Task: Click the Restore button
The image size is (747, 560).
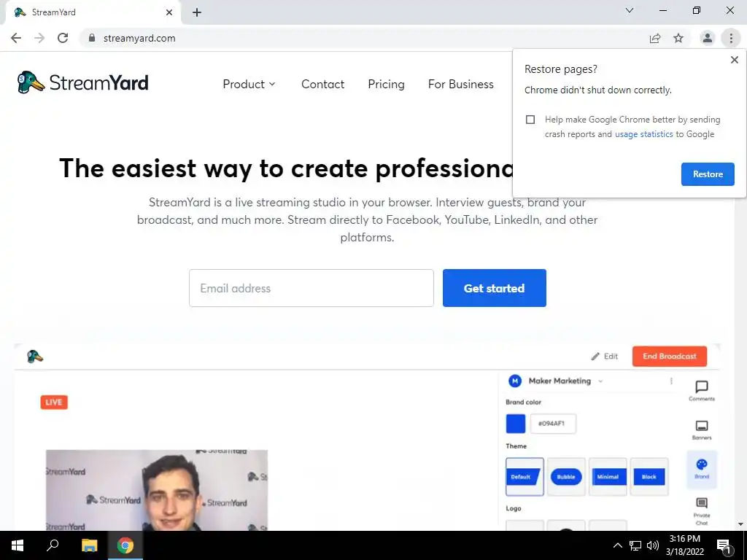Action: coord(708,174)
